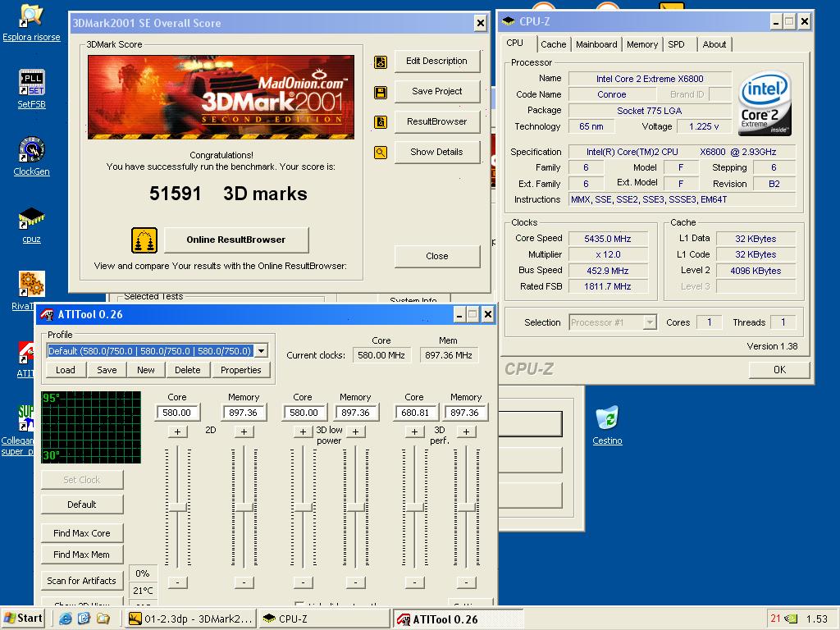
Task: Click the NVIDIA tray icon
Action: tap(792, 619)
